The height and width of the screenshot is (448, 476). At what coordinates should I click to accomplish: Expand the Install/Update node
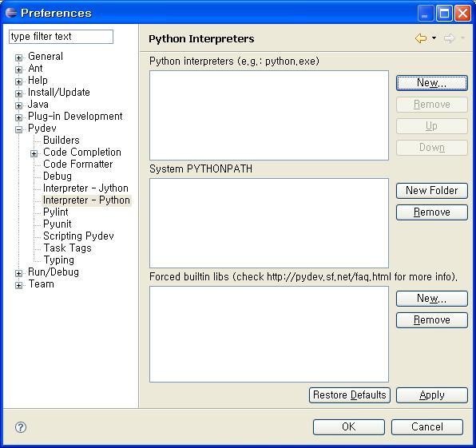18,93
